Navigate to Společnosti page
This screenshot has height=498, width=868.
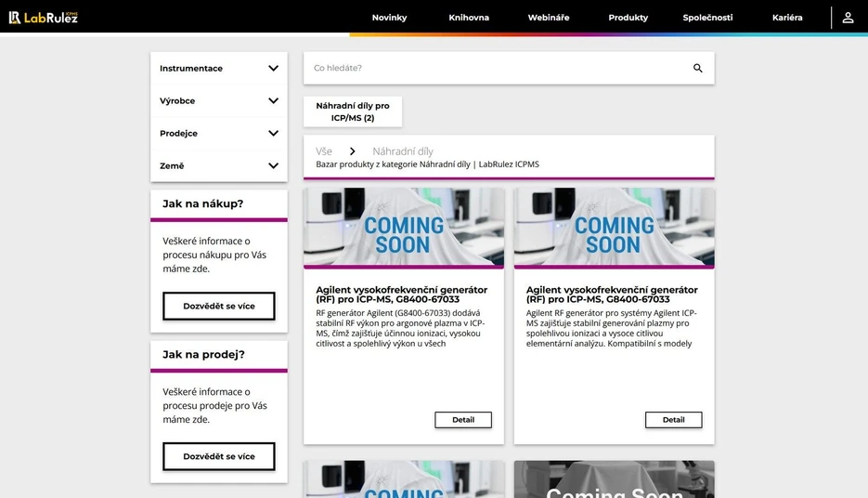pyautogui.click(x=707, y=18)
